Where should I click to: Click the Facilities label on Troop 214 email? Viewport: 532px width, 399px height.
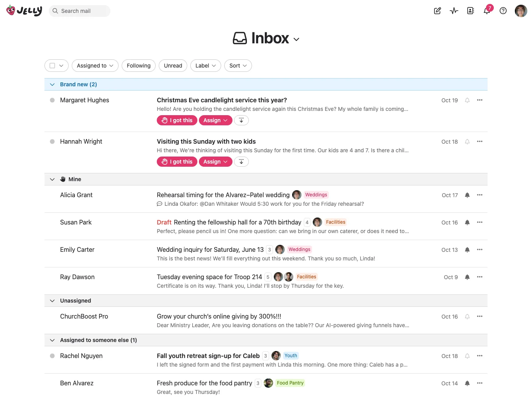[x=307, y=277]
